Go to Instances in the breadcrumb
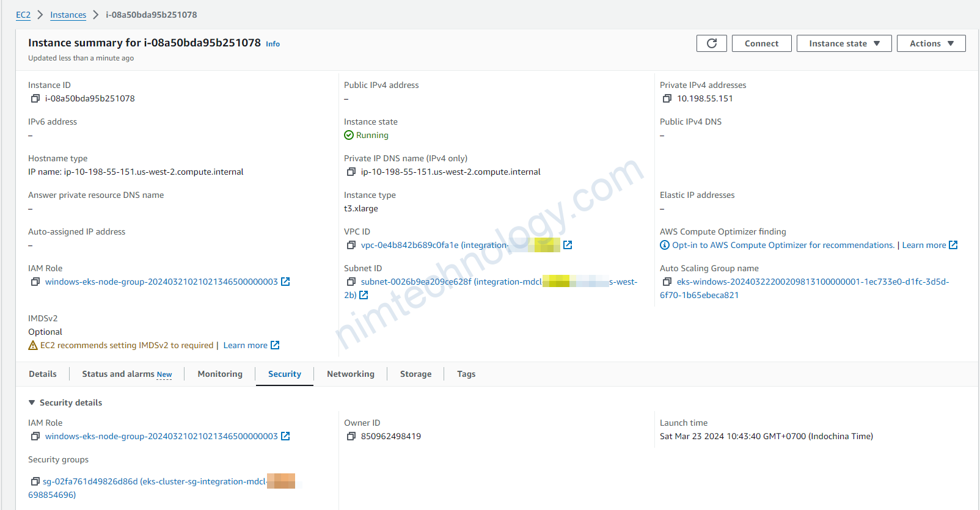The height and width of the screenshot is (510, 980). tap(68, 15)
